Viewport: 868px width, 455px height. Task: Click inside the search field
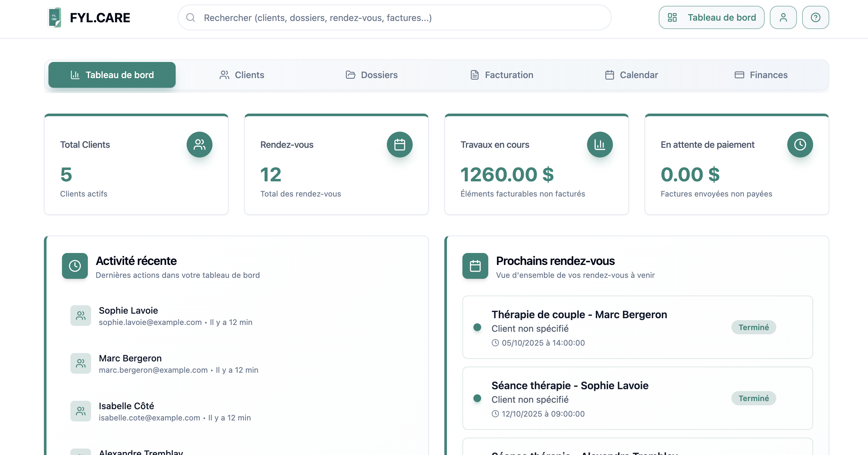pyautogui.click(x=394, y=18)
